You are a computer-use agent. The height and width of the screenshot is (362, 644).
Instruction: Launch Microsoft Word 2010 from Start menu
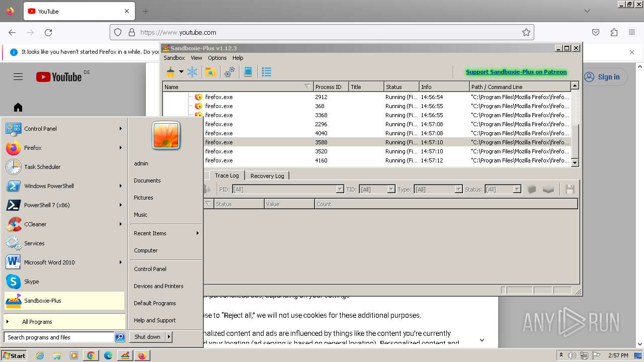pos(64,262)
